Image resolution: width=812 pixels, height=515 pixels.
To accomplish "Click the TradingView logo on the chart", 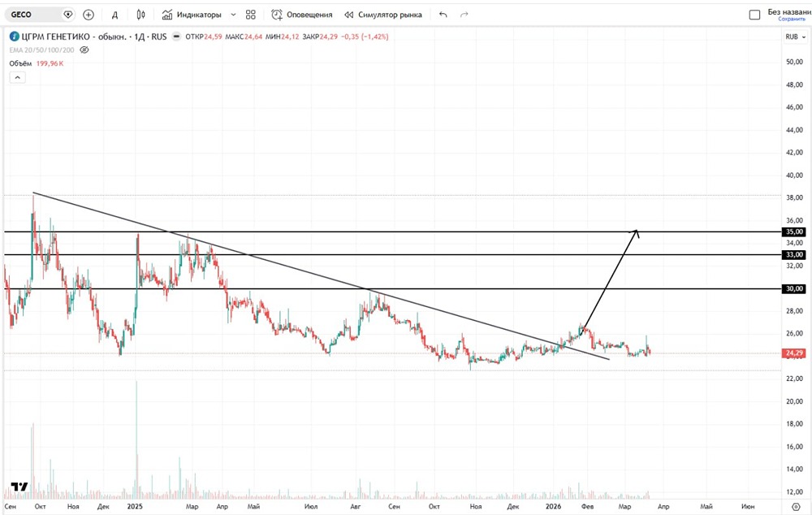I will pos(19,487).
